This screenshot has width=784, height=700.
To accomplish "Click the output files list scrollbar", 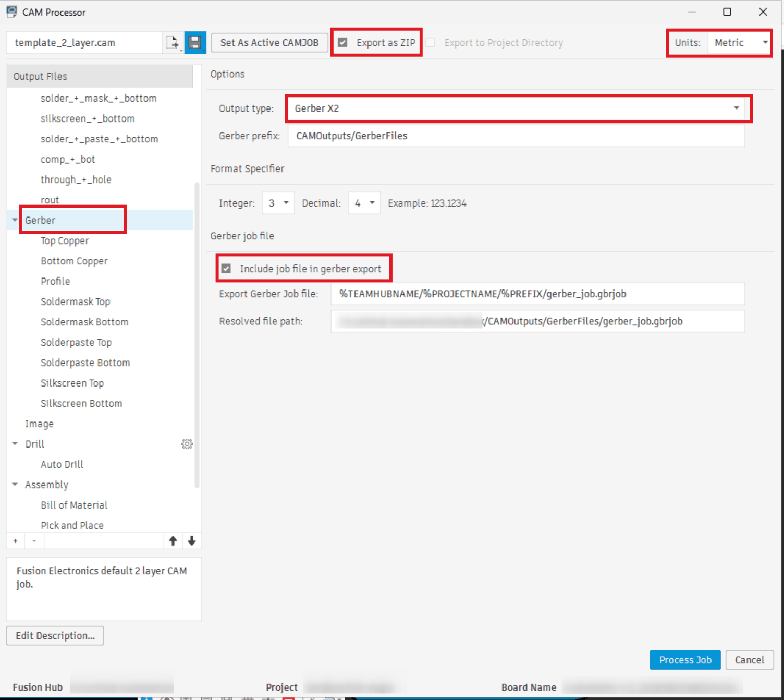I will pyautogui.click(x=197, y=335).
